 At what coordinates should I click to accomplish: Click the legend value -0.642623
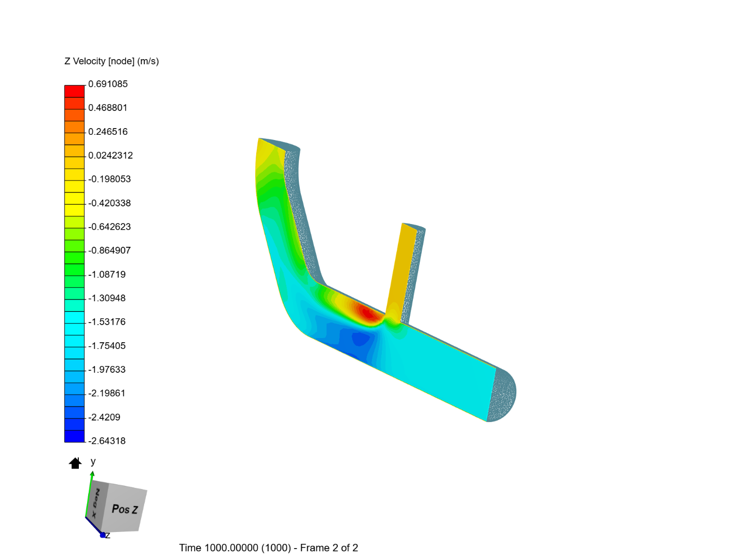[x=109, y=227]
